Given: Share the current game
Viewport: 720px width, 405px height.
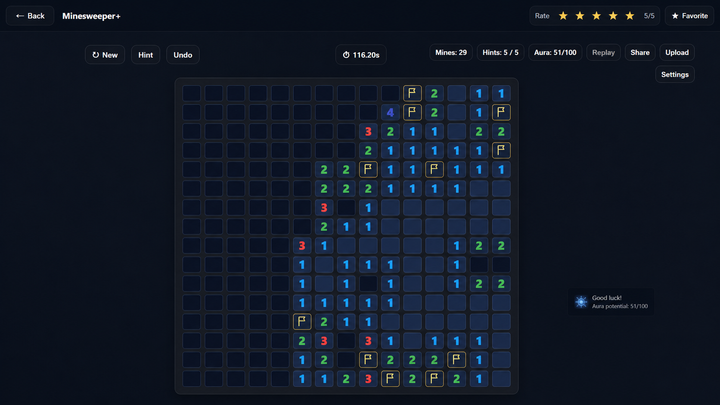Looking at the screenshot, I should click(640, 53).
